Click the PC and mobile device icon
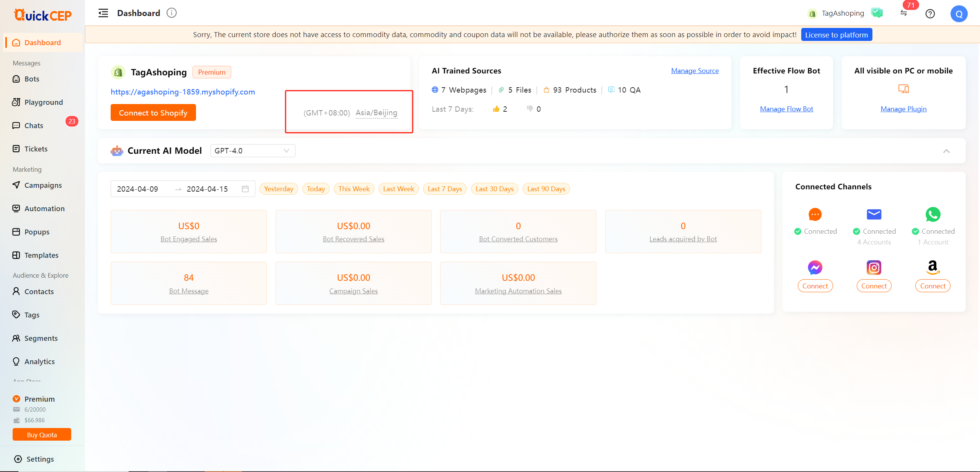 (903, 89)
